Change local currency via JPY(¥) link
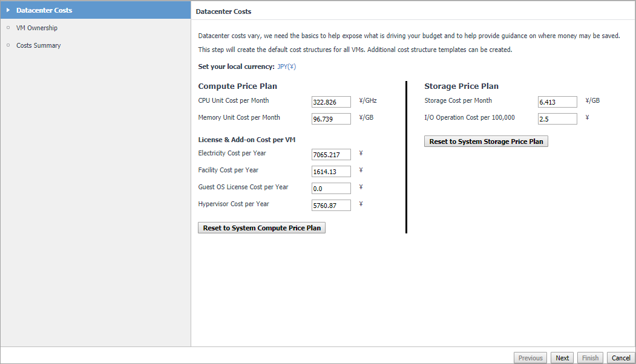This screenshot has height=364, width=636. coord(286,67)
